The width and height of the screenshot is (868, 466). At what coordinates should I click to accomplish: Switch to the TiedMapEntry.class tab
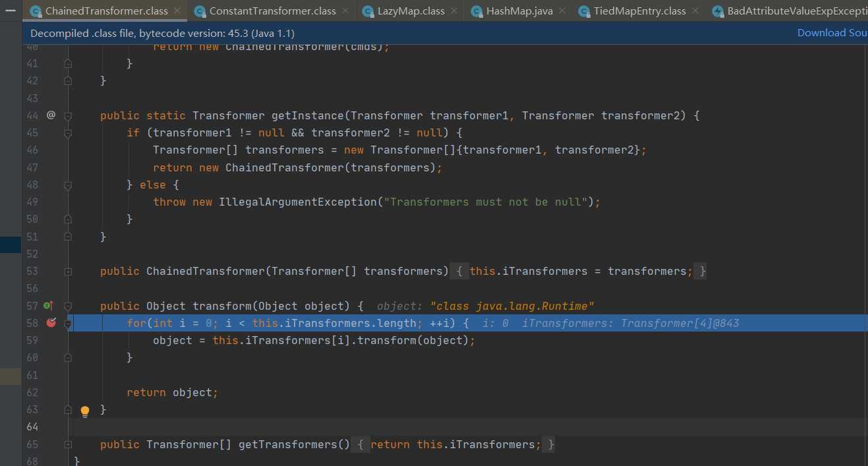pyautogui.click(x=639, y=11)
